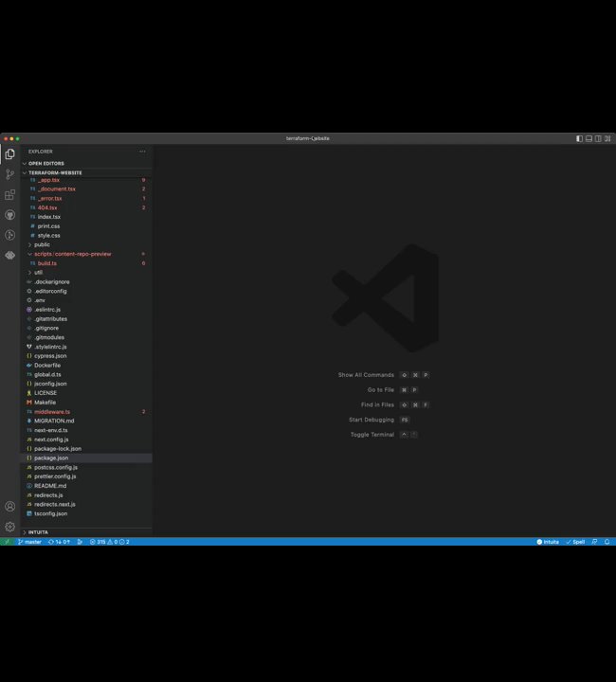Screen dimensions: 616x682
Task: Open print.css file
Action: tap(86, 226)
